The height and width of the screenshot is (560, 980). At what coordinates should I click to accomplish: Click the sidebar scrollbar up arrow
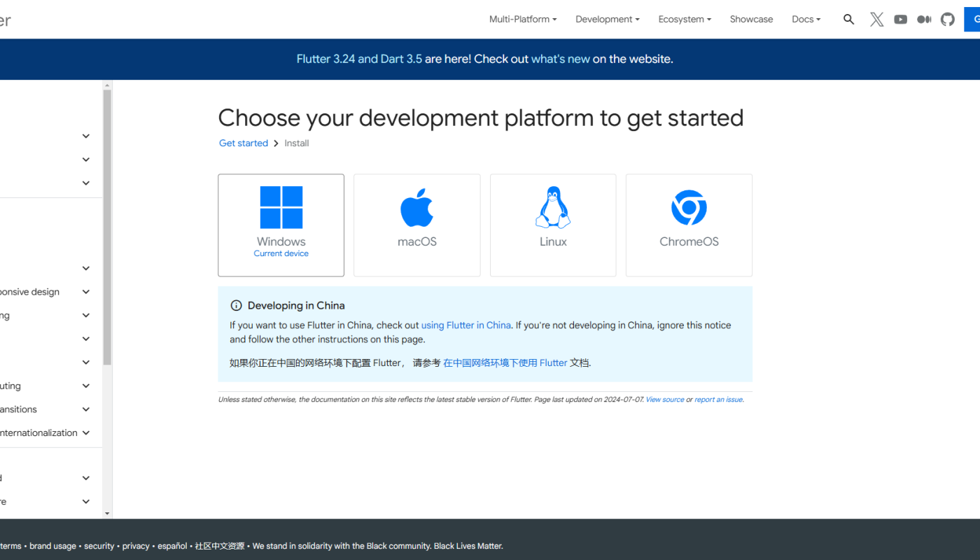click(107, 85)
